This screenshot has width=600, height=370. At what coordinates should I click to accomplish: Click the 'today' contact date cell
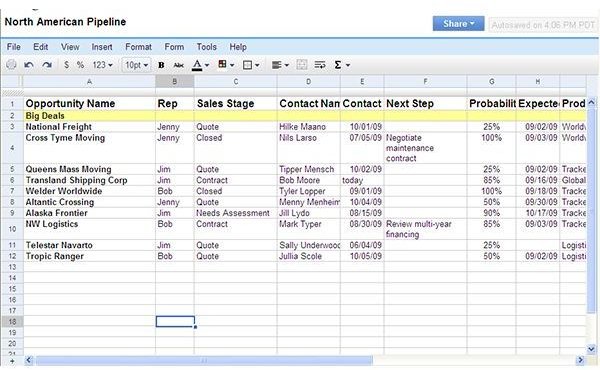click(362, 180)
